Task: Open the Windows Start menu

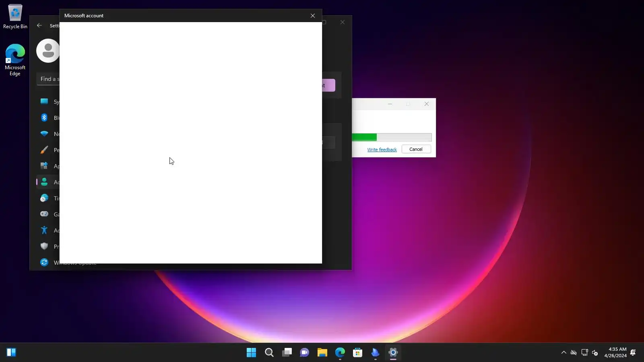Action: (252, 353)
